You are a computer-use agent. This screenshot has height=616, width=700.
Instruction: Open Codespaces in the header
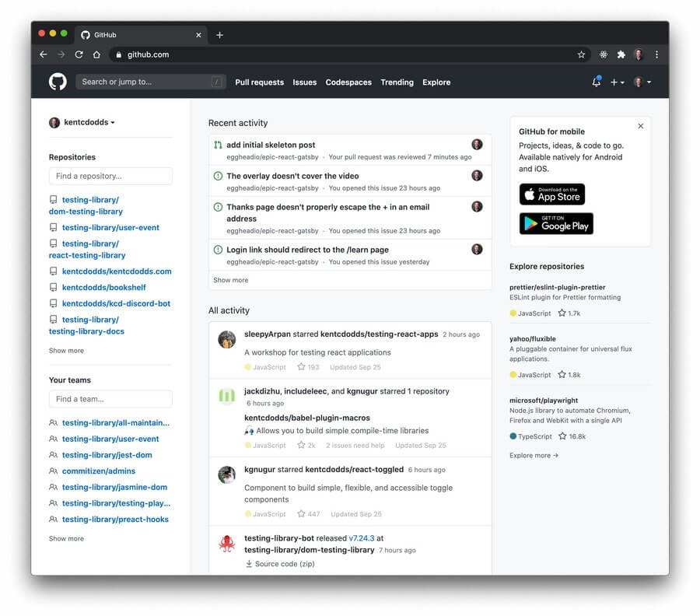click(x=348, y=82)
